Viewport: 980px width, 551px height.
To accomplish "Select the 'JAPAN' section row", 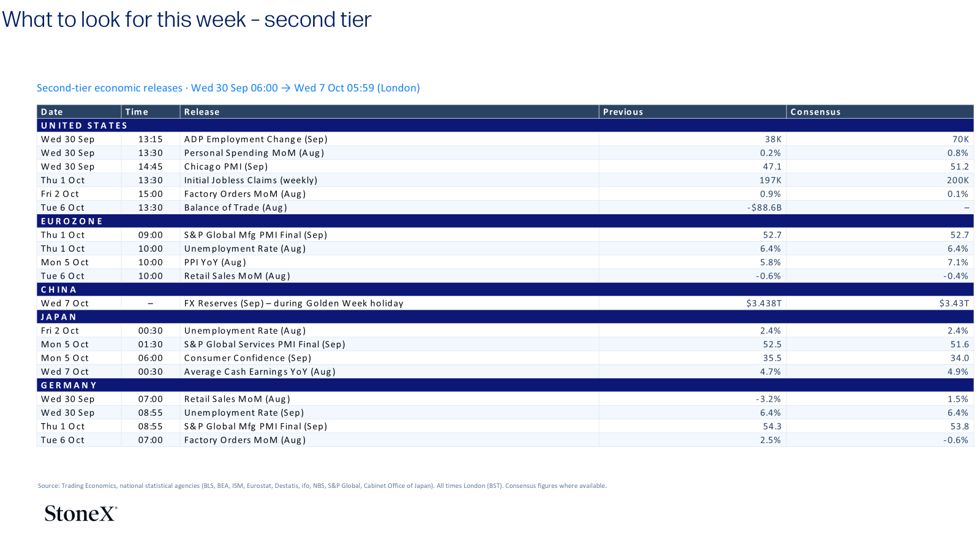I will tap(505, 317).
